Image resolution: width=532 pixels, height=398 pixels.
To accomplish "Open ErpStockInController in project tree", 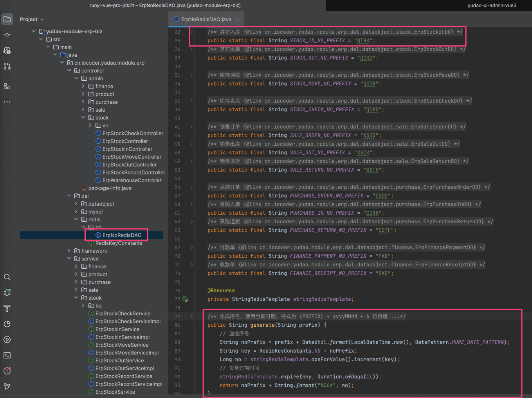I will click(x=127, y=149).
